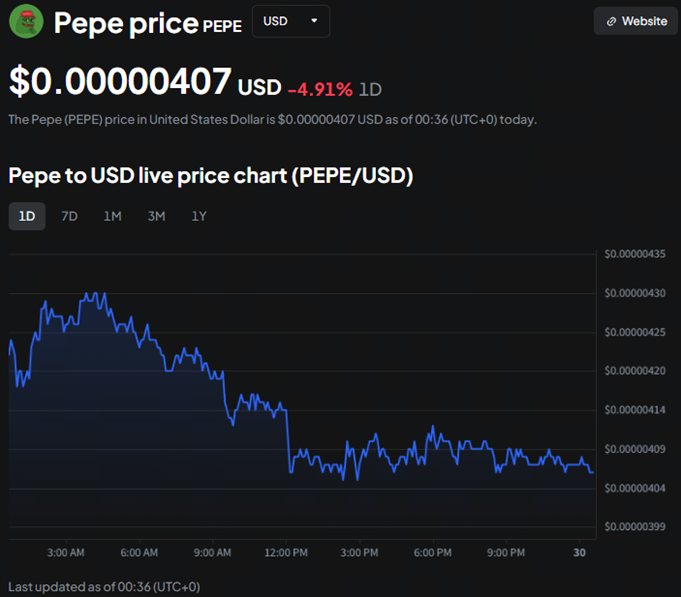Click the Pepe frog logo icon
The height and width of the screenshot is (597, 681).
[x=26, y=21]
